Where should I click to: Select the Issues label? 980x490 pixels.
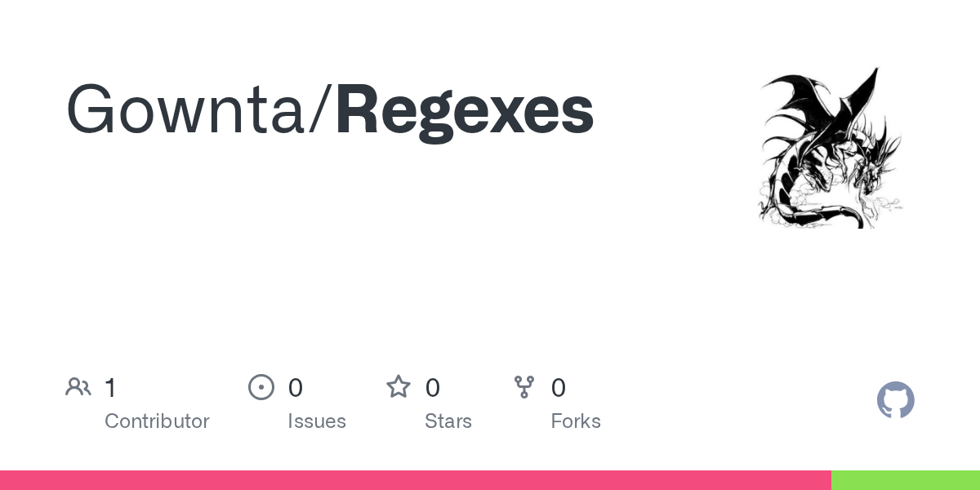pos(317,421)
